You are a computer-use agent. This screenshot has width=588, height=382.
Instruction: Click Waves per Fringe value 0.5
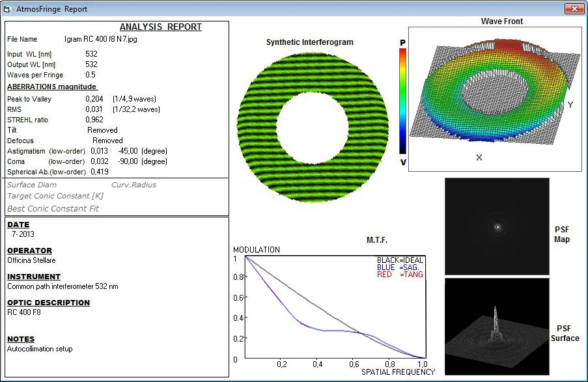(91, 75)
